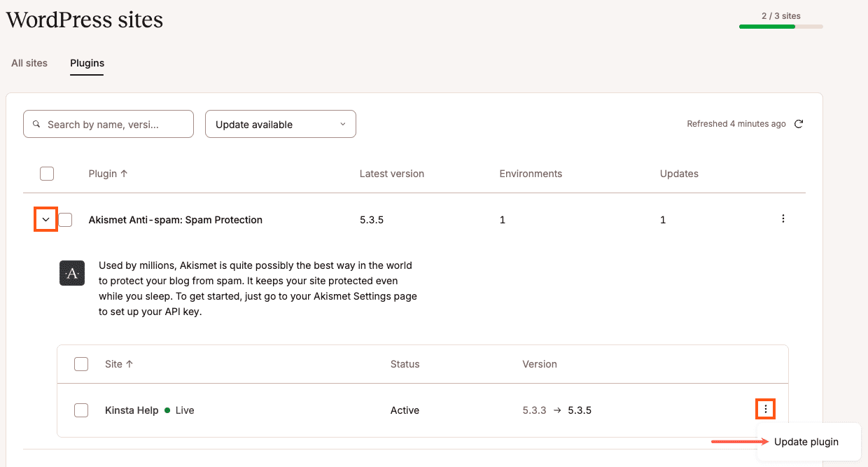Toggle the select-all plugins checkbox

click(47, 174)
